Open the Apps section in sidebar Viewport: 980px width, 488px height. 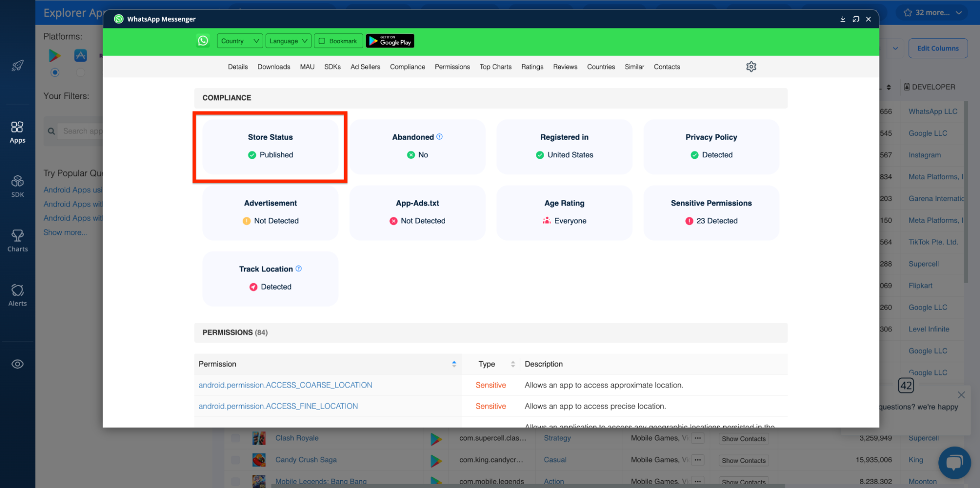point(18,132)
